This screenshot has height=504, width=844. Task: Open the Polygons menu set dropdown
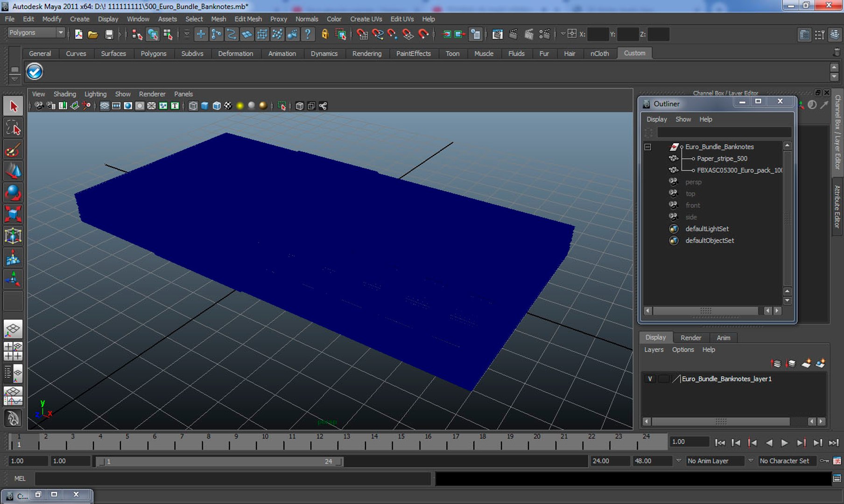(x=60, y=33)
